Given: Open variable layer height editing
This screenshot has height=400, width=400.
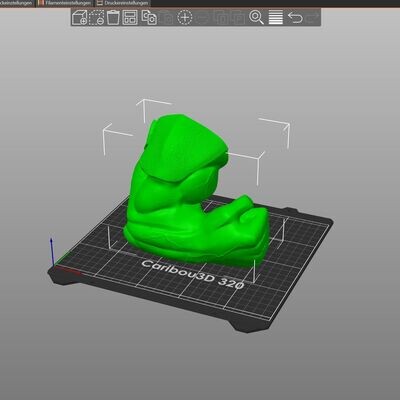Looking at the screenshot, I should tap(276, 17).
